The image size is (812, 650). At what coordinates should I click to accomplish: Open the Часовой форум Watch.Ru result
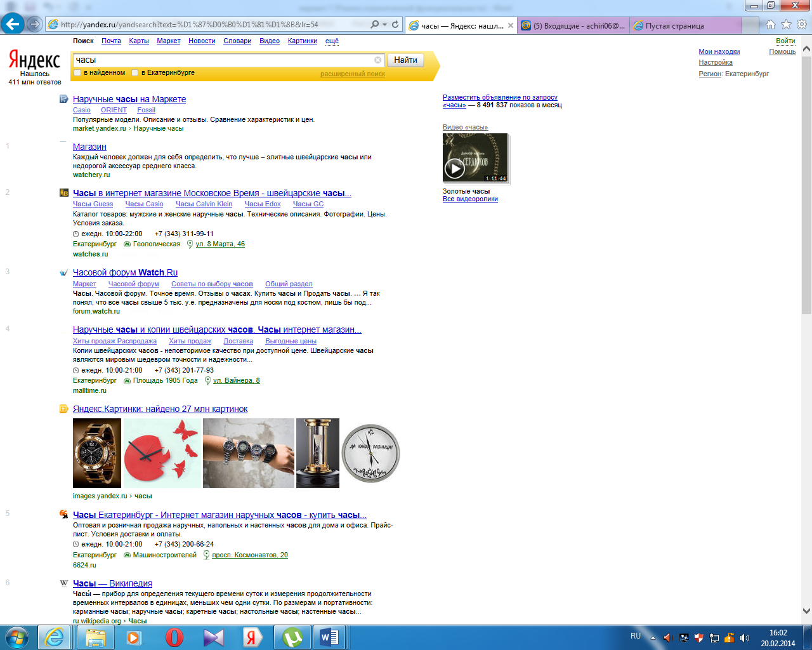[125, 272]
